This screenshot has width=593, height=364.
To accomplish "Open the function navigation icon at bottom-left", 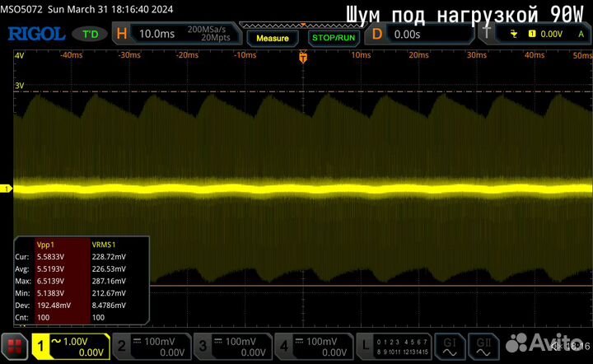I will pyautogui.click(x=14, y=346).
